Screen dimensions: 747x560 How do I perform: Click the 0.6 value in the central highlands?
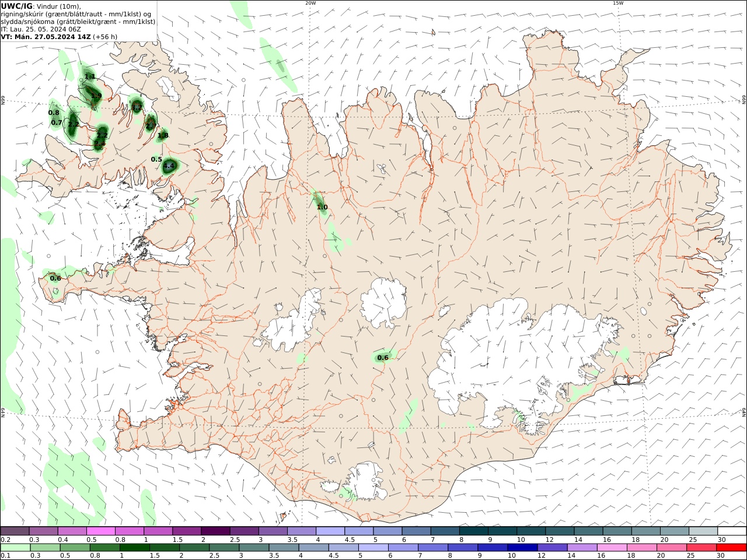pyautogui.click(x=383, y=358)
